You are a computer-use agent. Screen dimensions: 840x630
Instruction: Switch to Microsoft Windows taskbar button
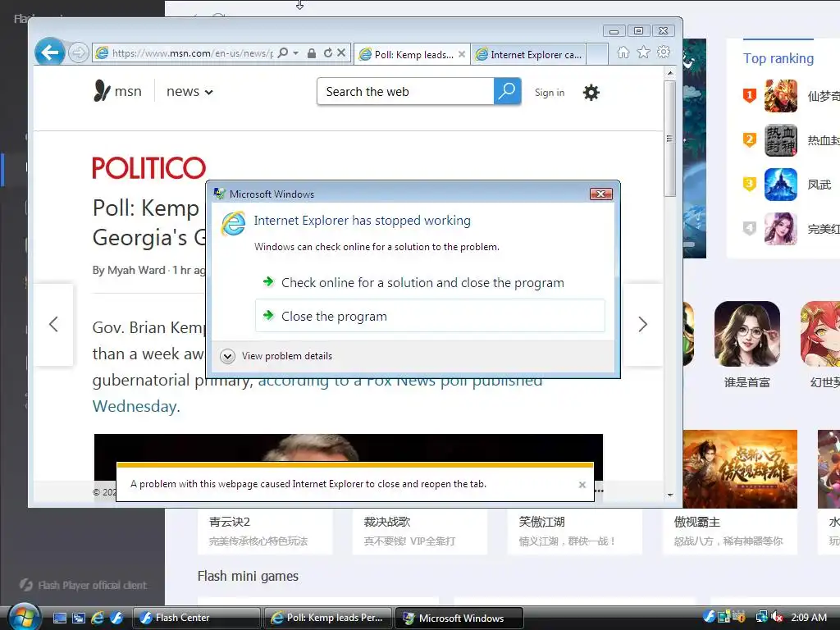pyautogui.click(x=459, y=618)
